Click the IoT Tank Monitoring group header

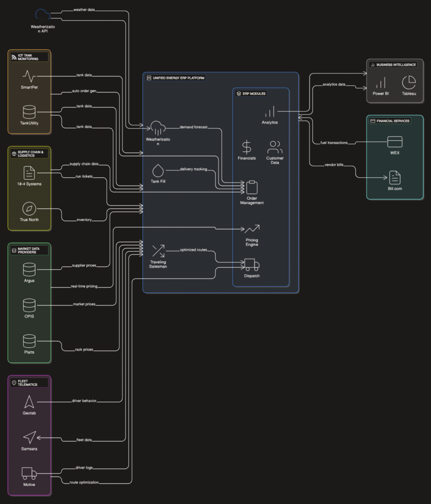(30, 57)
